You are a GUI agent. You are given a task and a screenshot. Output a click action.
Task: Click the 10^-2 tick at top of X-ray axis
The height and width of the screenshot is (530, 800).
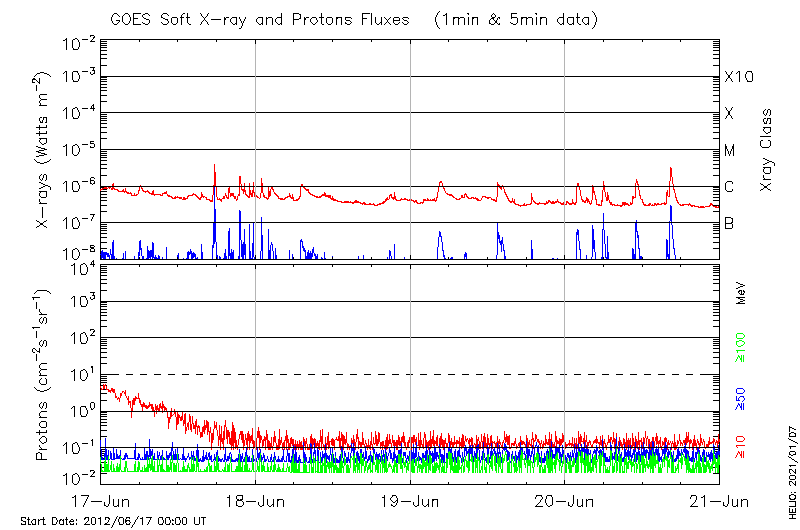[x=78, y=43]
